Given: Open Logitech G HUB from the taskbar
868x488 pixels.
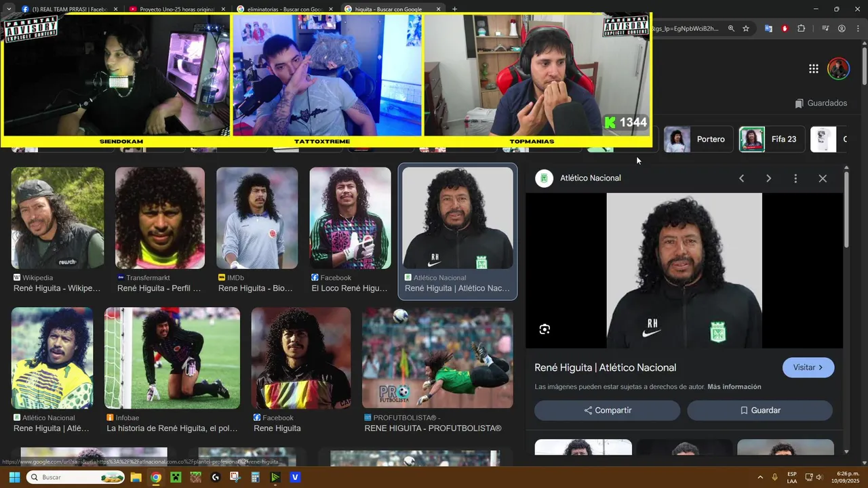Looking at the screenshot, I should [x=216, y=477].
